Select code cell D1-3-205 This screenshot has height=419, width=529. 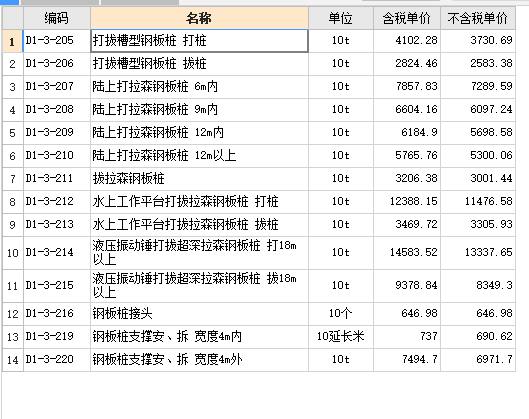pyautogui.click(x=57, y=41)
